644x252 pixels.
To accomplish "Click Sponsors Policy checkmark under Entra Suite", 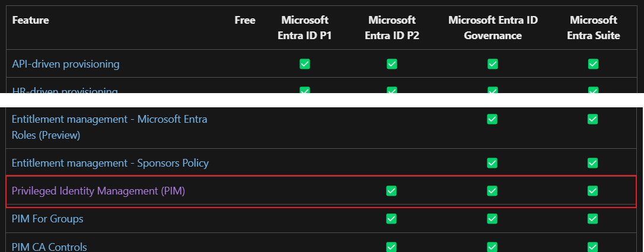I will tap(592, 163).
